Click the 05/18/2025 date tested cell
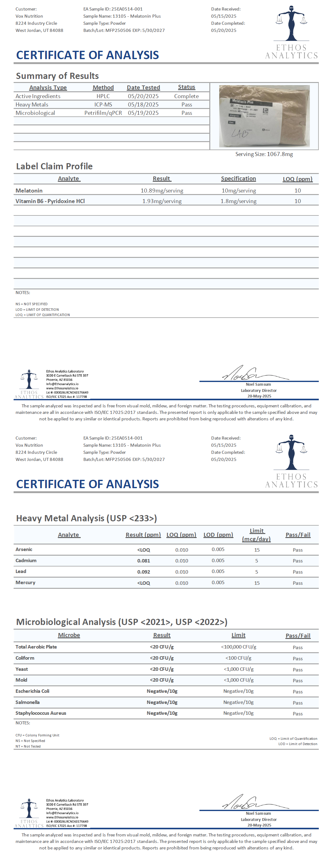The image size is (333, 868). pyautogui.click(x=143, y=105)
